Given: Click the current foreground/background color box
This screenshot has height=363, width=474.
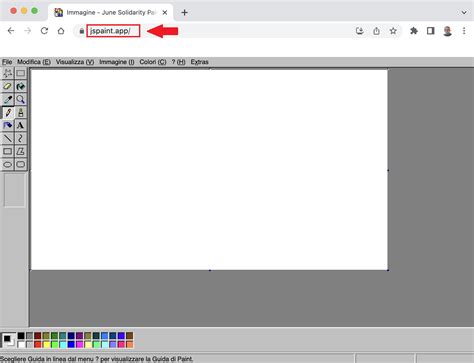Looking at the screenshot, I should pos(8,340).
